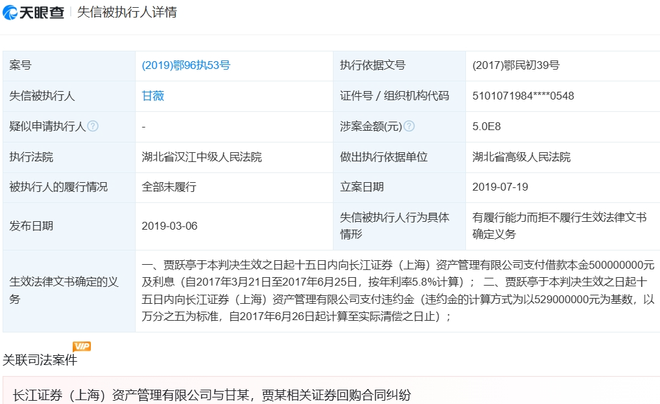Click the orange VIP badge
660x404 pixels.
[x=82, y=346]
